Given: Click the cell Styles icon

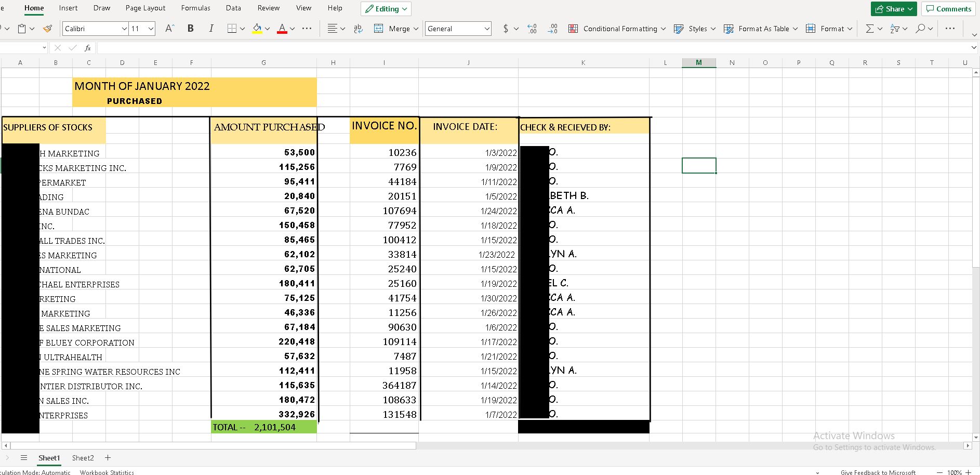Looking at the screenshot, I should pyautogui.click(x=679, y=29).
